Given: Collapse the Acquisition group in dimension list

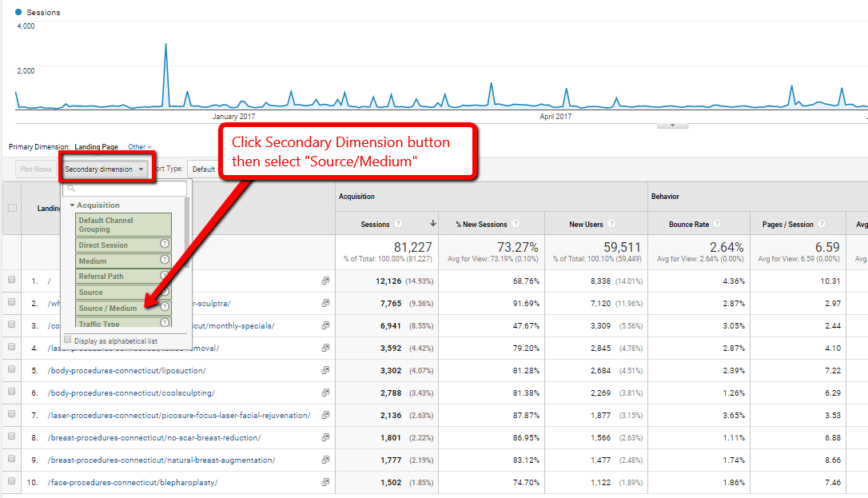Looking at the screenshot, I should [x=72, y=205].
